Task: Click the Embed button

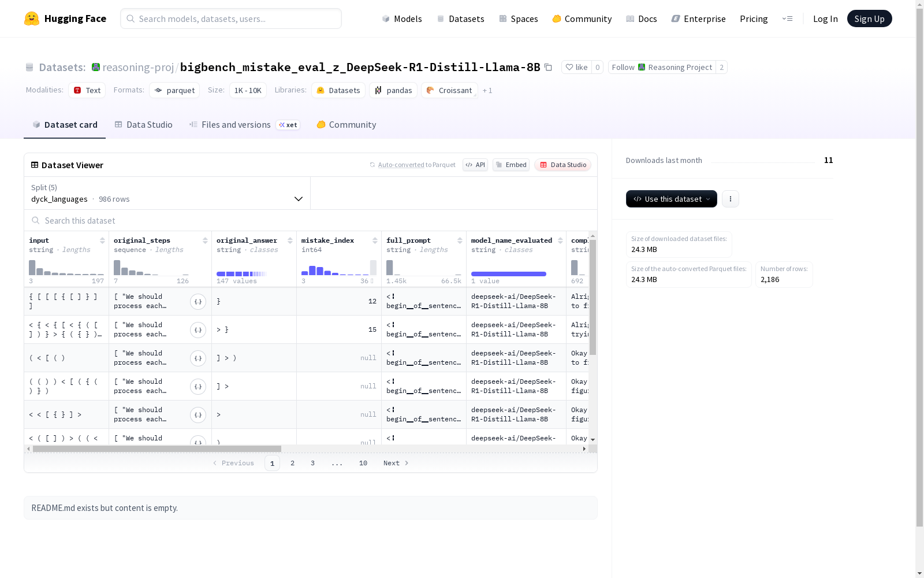Action: [511, 165]
